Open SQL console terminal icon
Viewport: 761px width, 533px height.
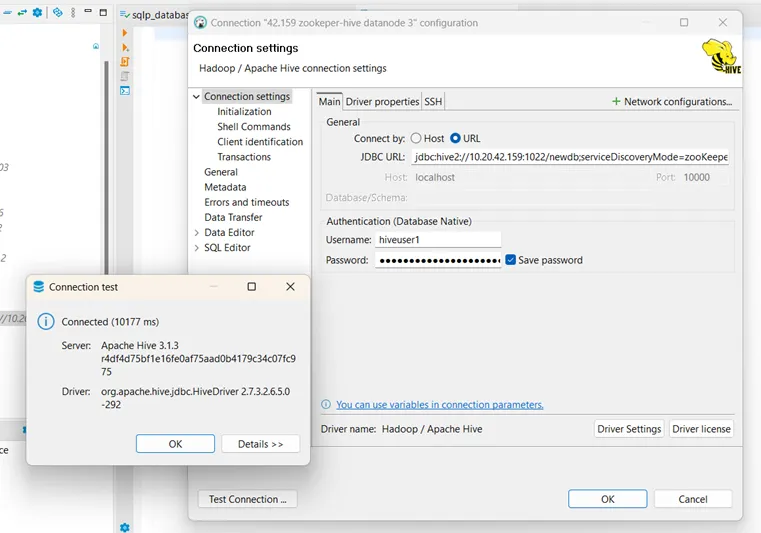(125, 91)
